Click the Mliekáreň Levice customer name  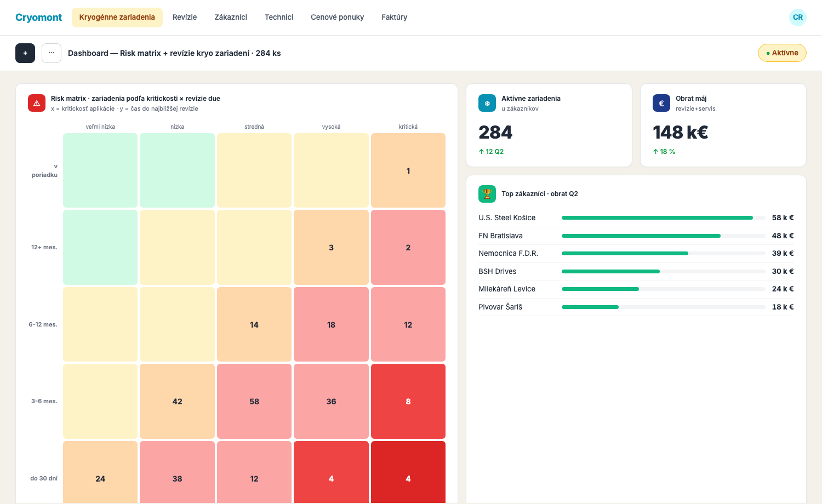(x=507, y=289)
